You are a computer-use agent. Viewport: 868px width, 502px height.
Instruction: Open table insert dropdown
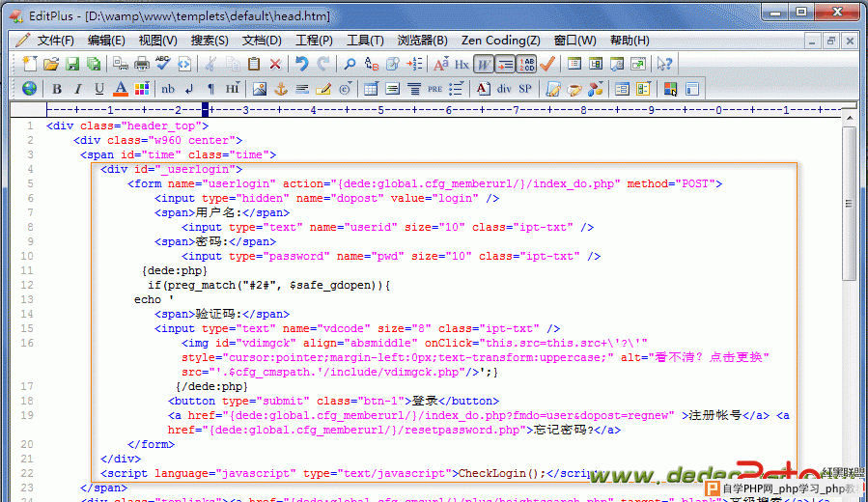371,89
